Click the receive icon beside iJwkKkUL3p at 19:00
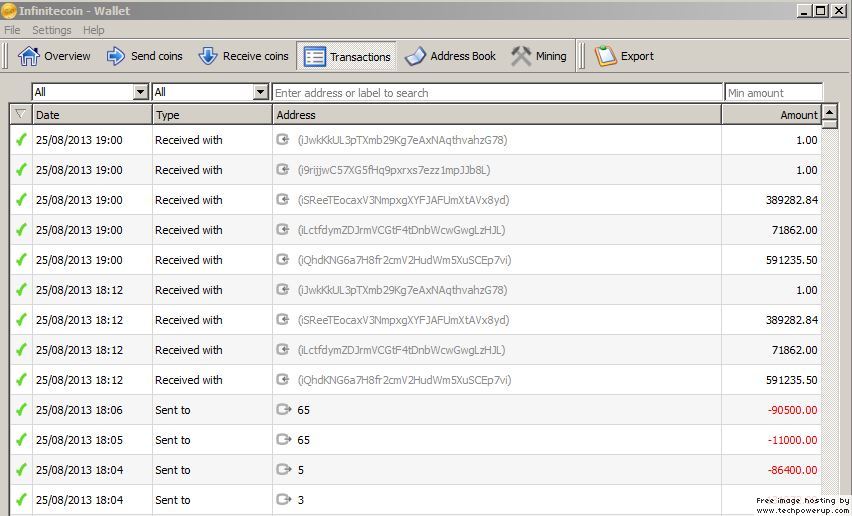This screenshot has height=516, width=852. [283, 140]
